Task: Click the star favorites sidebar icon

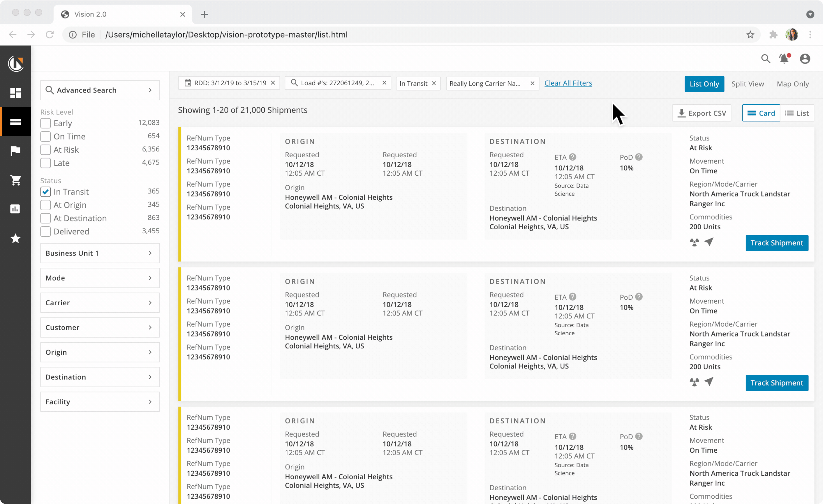Action: pos(15,238)
